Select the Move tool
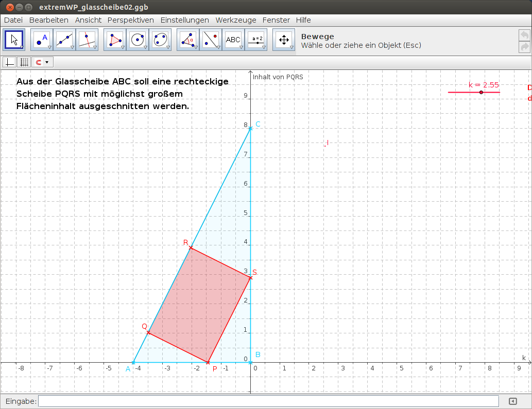The height and width of the screenshot is (409, 532). click(14, 39)
